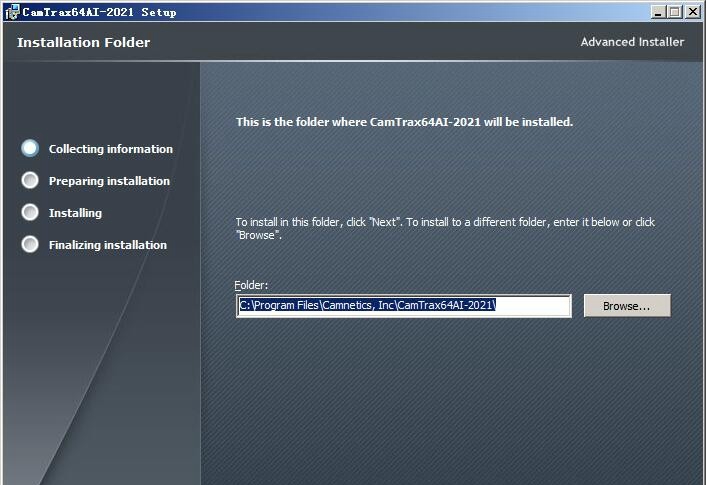Click the 'Advanced Installer' label
Image resolution: width=706 pixels, height=485 pixels.
pyautogui.click(x=632, y=42)
